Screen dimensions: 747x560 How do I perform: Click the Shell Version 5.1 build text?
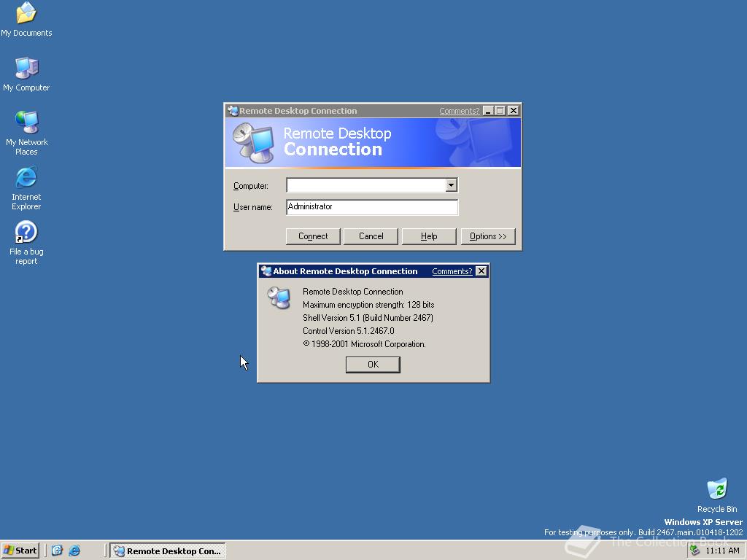click(x=368, y=318)
